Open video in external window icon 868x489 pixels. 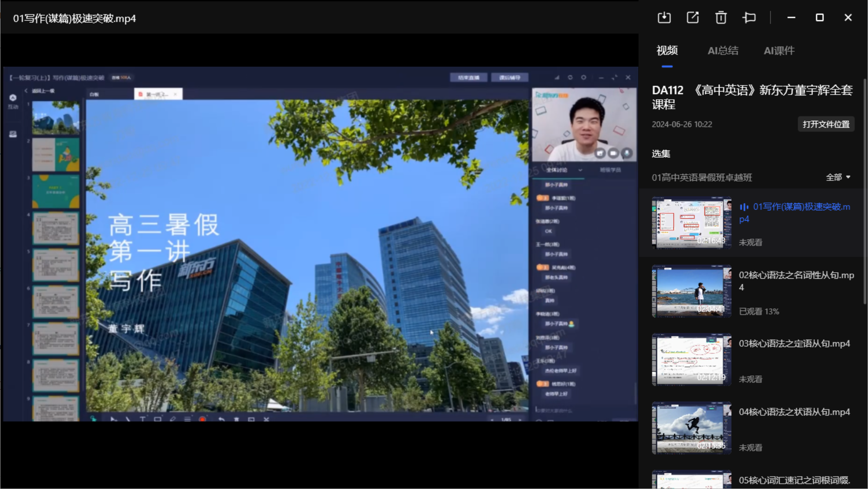pyautogui.click(x=693, y=18)
